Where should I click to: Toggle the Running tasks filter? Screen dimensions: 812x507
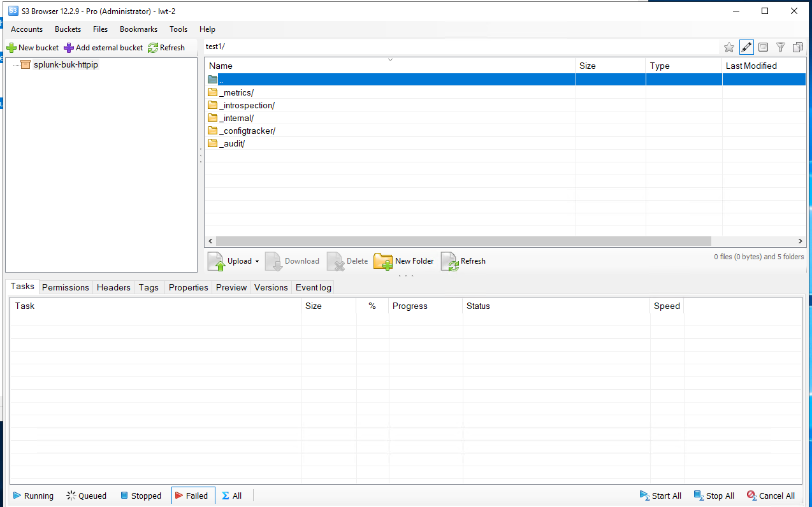34,496
